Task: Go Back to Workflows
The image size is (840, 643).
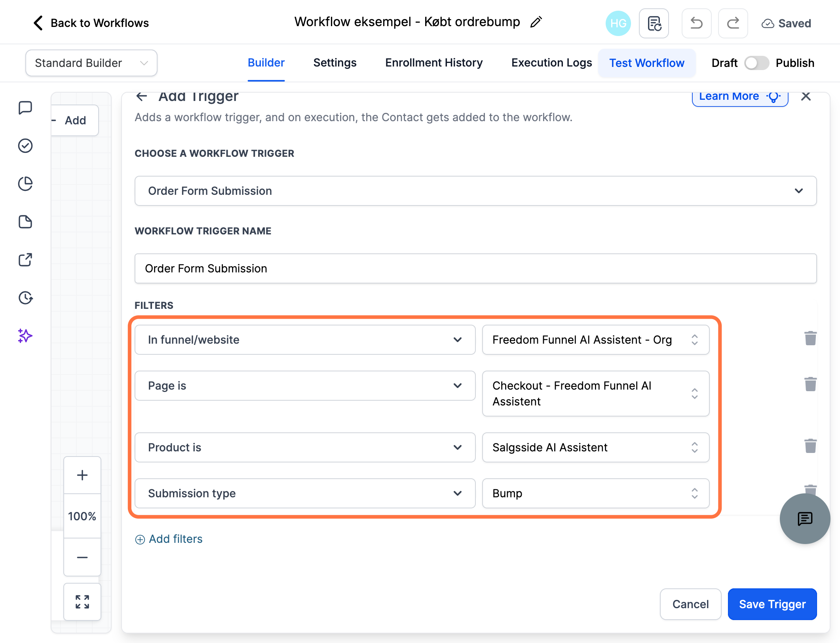Action: click(x=91, y=23)
